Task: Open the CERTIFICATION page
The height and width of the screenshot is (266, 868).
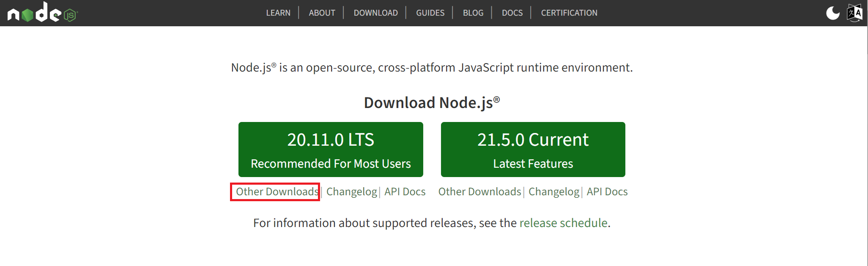Action: coord(569,13)
